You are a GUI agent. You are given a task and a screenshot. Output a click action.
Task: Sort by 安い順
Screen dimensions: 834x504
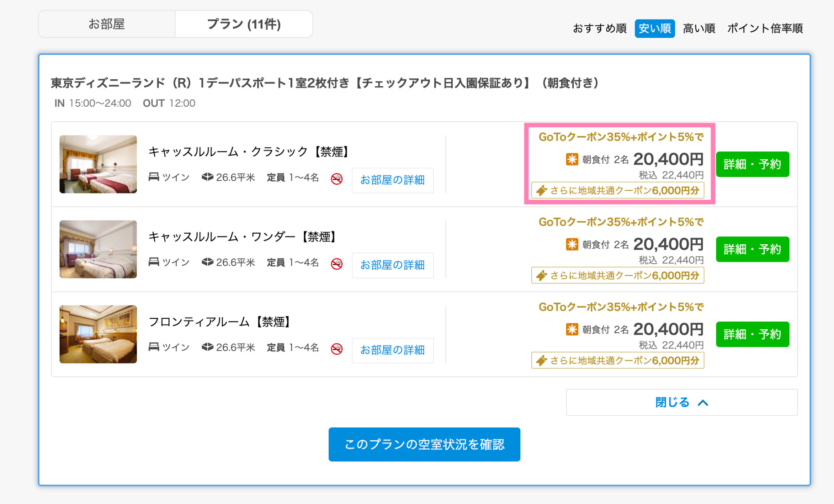coord(655,28)
